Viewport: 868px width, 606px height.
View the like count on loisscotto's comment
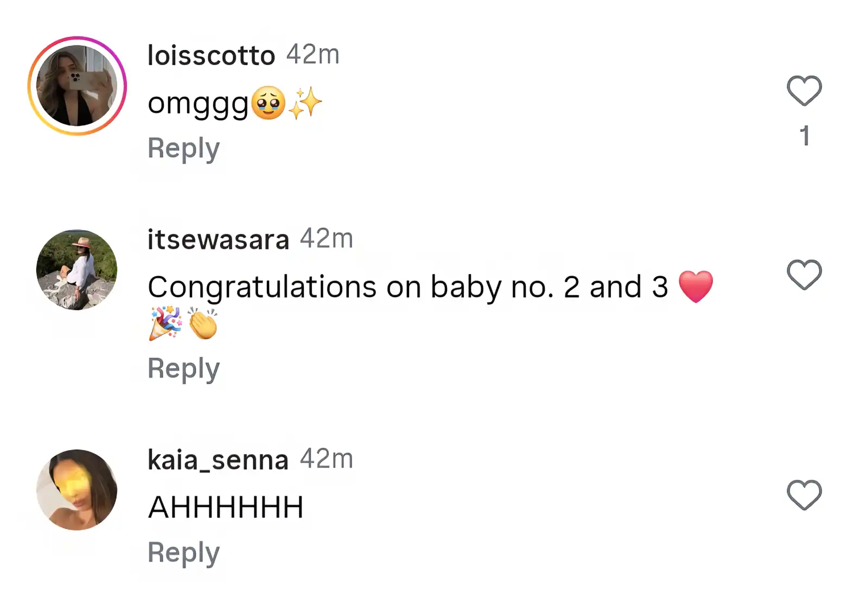point(805,136)
